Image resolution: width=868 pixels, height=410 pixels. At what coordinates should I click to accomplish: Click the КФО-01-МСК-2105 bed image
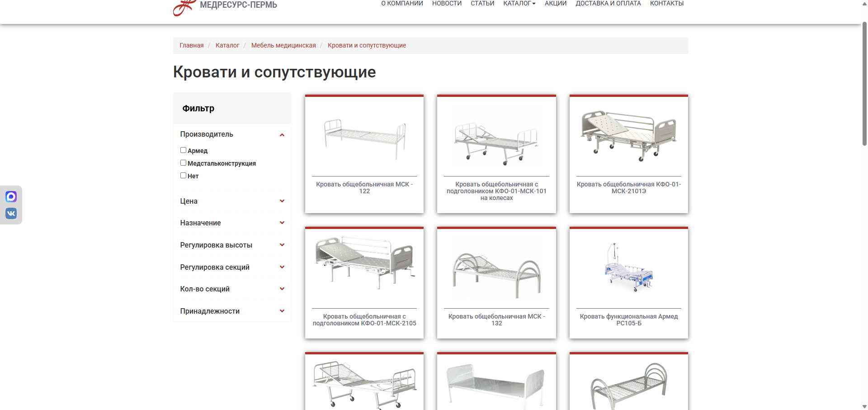tap(364, 263)
